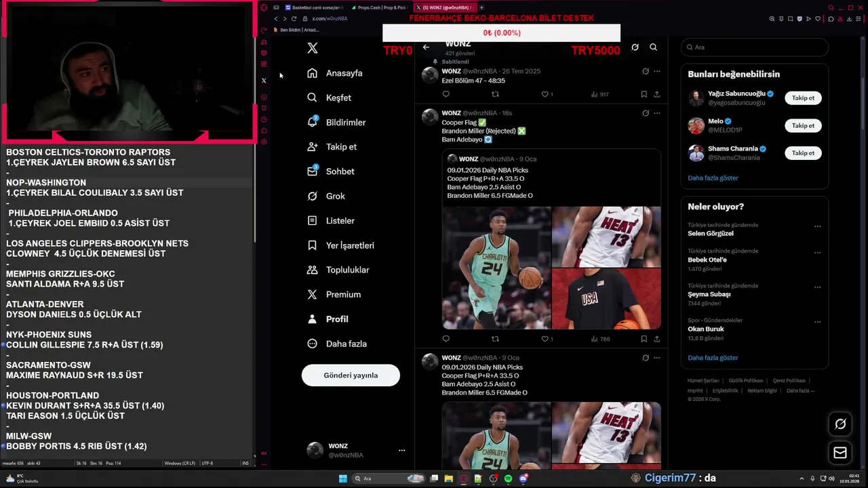The width and height of the screenshot is (868, 488).
Task: Open Topluluklar communities
Action: [338, 270]
